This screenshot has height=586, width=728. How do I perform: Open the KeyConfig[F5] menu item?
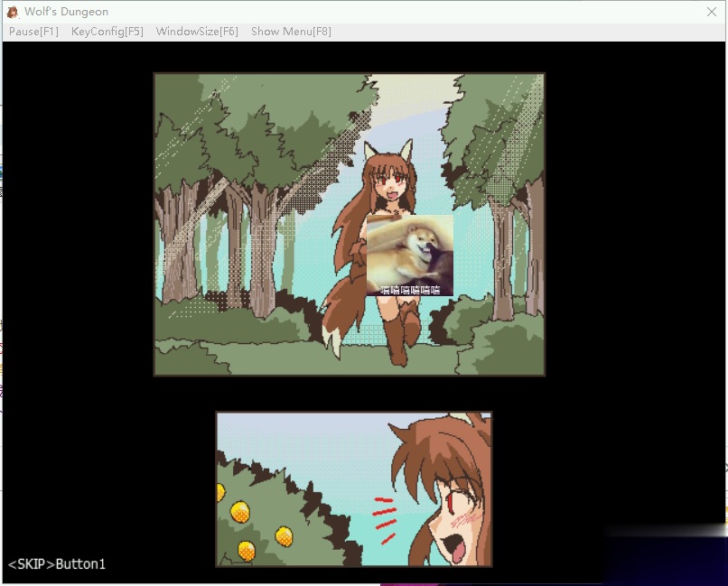click(x=107, y=32)
